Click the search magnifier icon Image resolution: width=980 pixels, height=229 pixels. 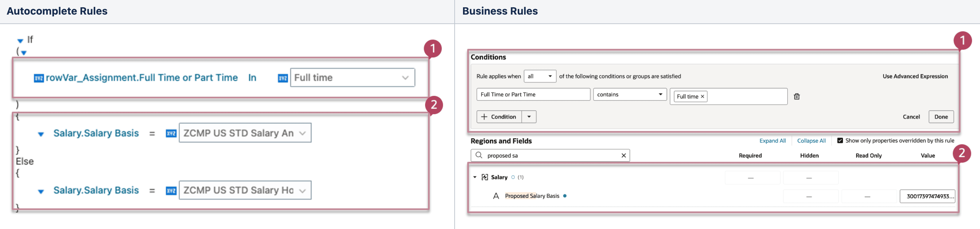coord(479,155)
